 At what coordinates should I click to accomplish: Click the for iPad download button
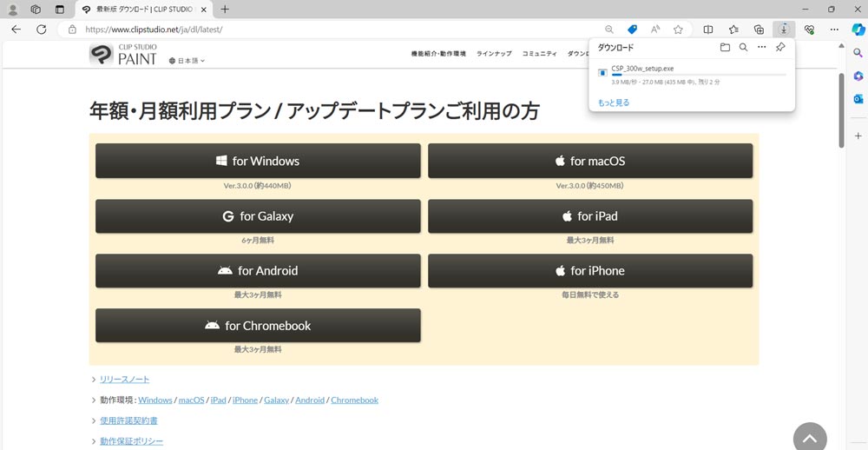[x=590, y=216]
